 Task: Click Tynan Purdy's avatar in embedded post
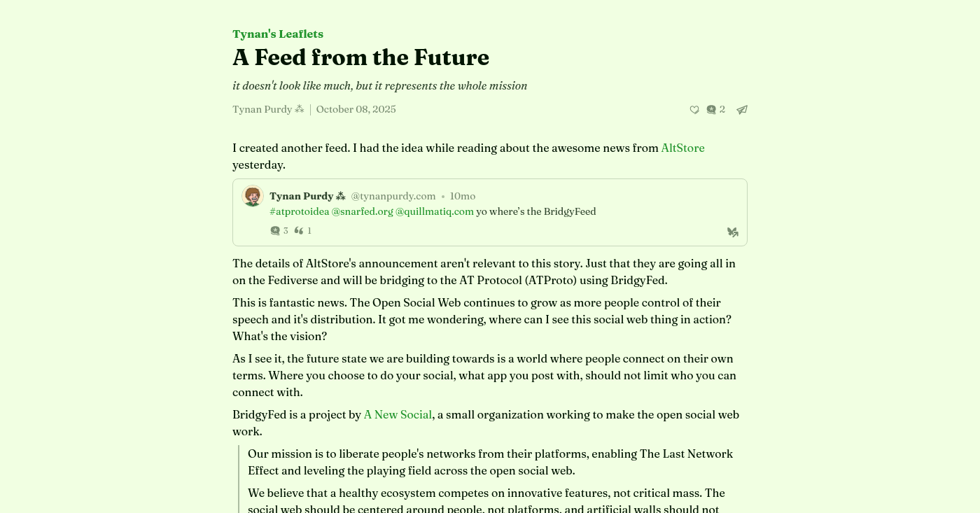(253, 196)
